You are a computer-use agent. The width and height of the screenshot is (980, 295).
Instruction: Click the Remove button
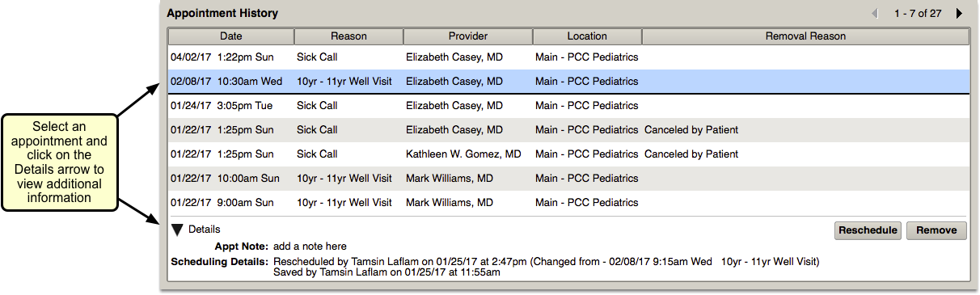tap(936, 230)
